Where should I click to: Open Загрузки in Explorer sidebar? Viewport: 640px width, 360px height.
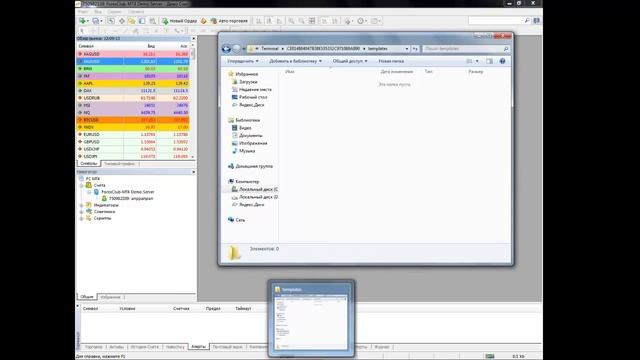pos(248,82)
